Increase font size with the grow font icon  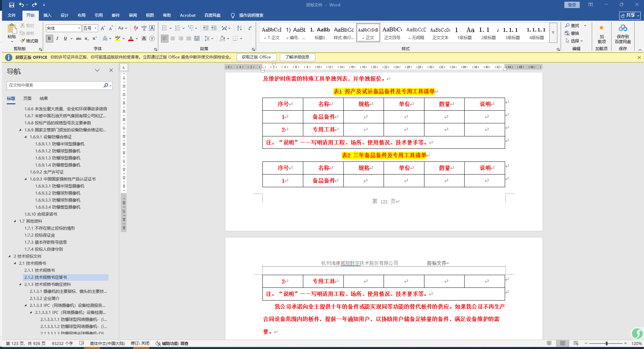coord(103,28)
